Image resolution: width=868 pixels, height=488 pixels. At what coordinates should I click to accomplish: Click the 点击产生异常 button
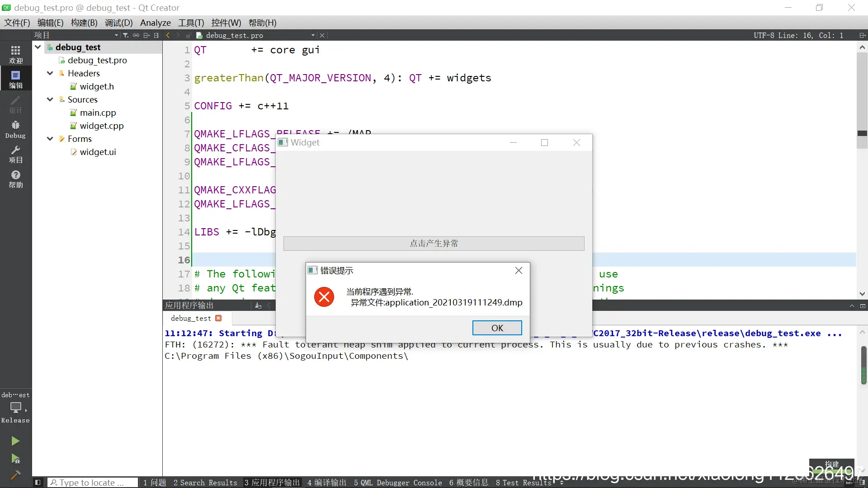pos(434,244)
